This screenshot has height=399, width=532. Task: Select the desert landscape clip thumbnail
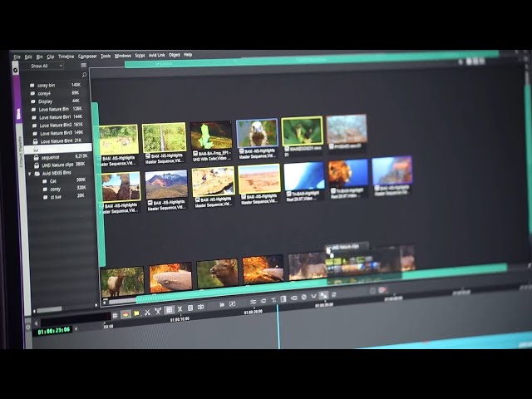click(x=259, y=179)
